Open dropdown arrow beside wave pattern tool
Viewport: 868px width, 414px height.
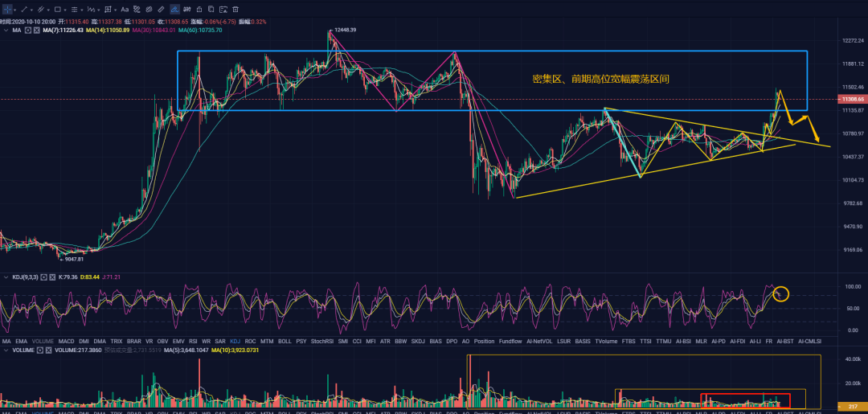coord(99,10)
